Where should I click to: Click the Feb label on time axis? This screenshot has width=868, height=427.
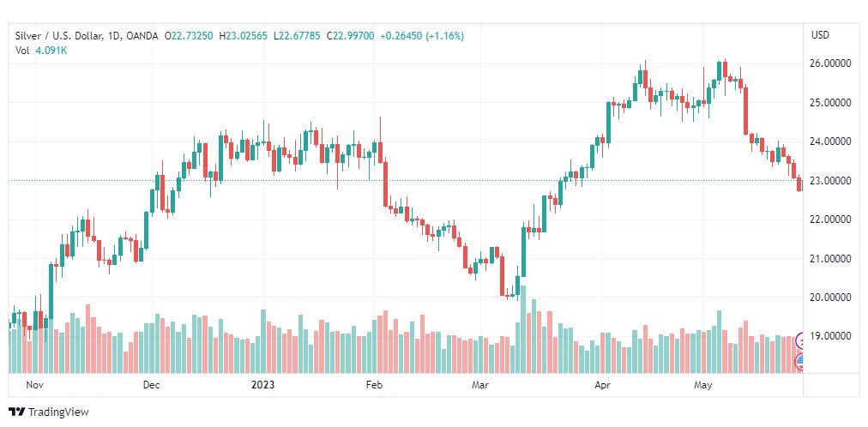pyautogui.click(x=374, y=384)
